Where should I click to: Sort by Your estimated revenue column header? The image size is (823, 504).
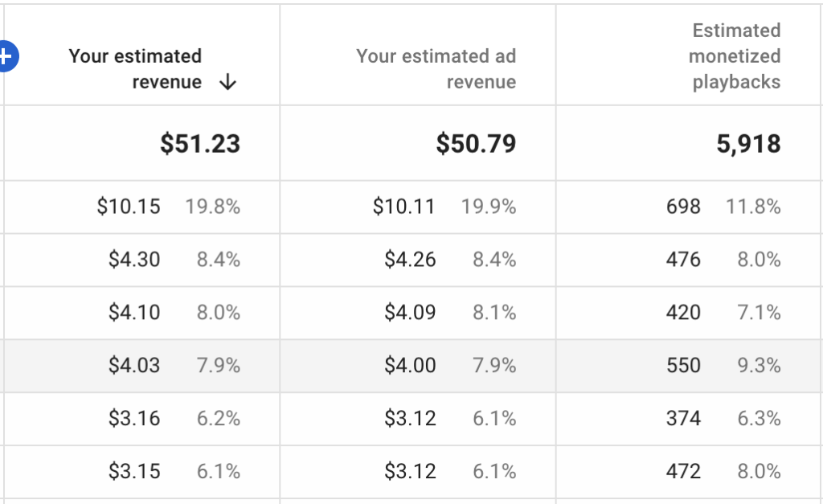(x=135, y=69)
